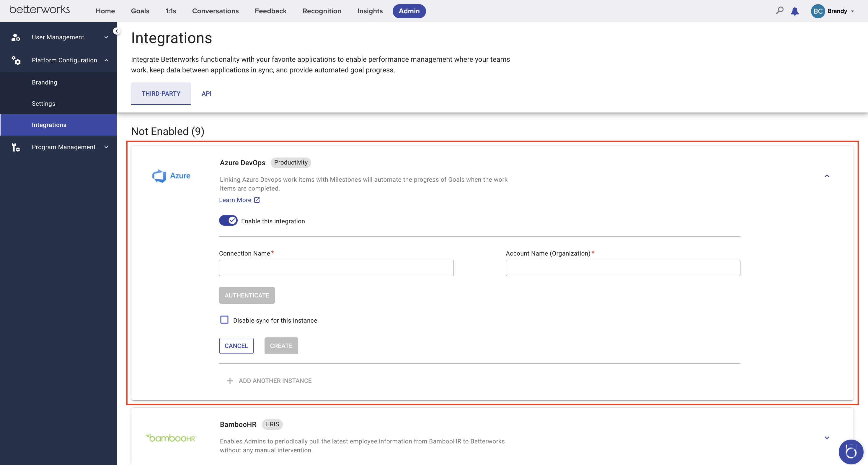Open the search magnifier icon
Screen dimensions: 868x465
(x=779, y=11)
